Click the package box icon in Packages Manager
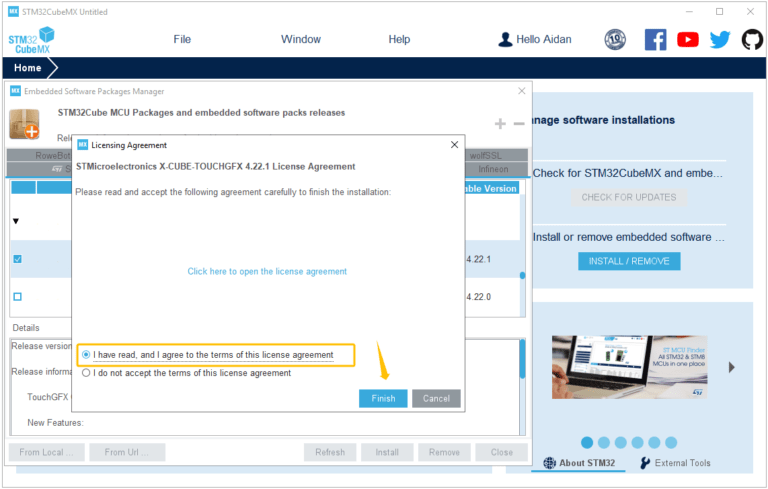The width and height of the screenshot is (768, 489). (24, 124)
